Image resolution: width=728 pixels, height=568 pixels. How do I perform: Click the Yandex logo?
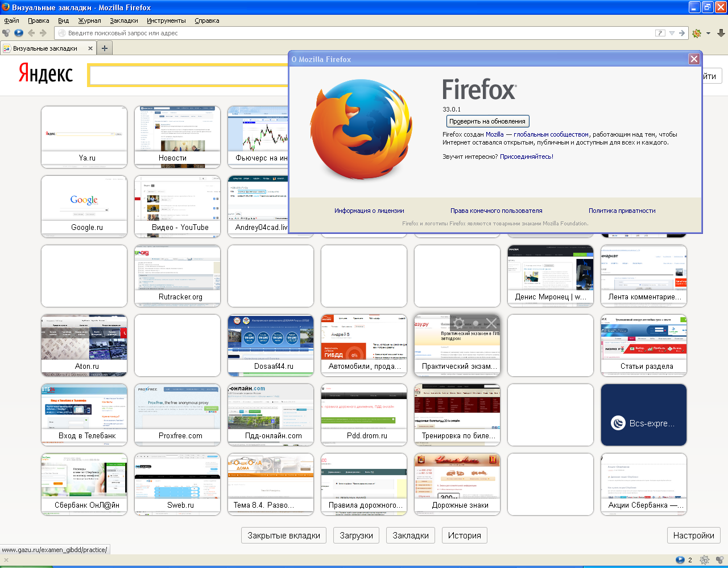[45, 73]
